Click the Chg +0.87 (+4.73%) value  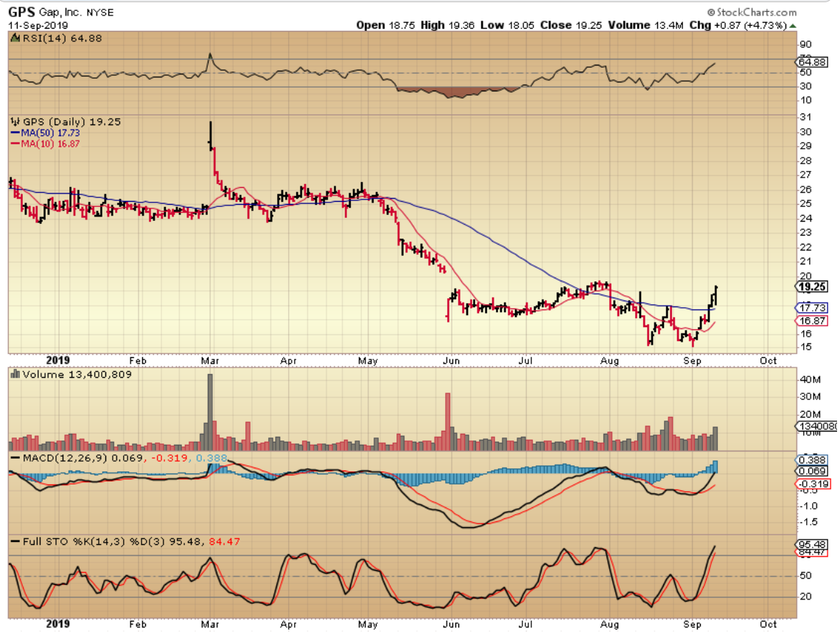738,25
